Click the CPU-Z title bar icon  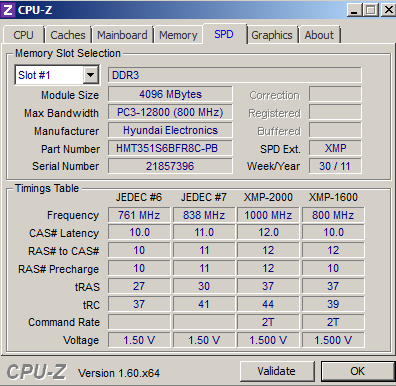pos(8,10)
